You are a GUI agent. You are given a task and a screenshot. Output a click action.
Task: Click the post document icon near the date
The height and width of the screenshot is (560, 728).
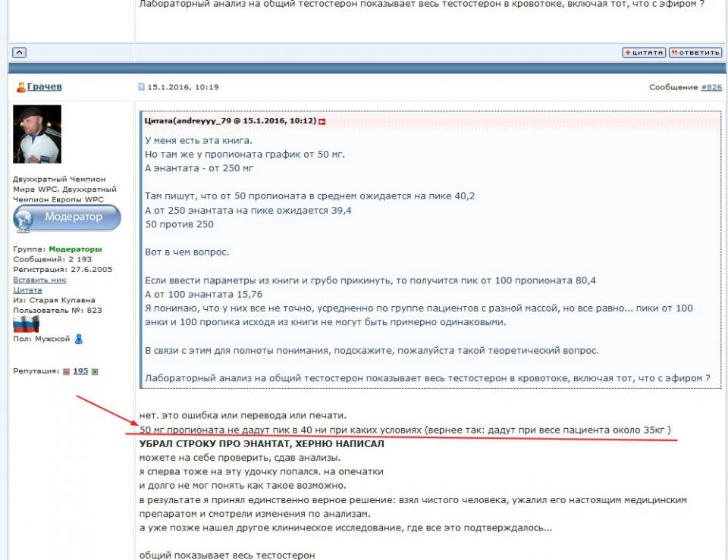141,87
